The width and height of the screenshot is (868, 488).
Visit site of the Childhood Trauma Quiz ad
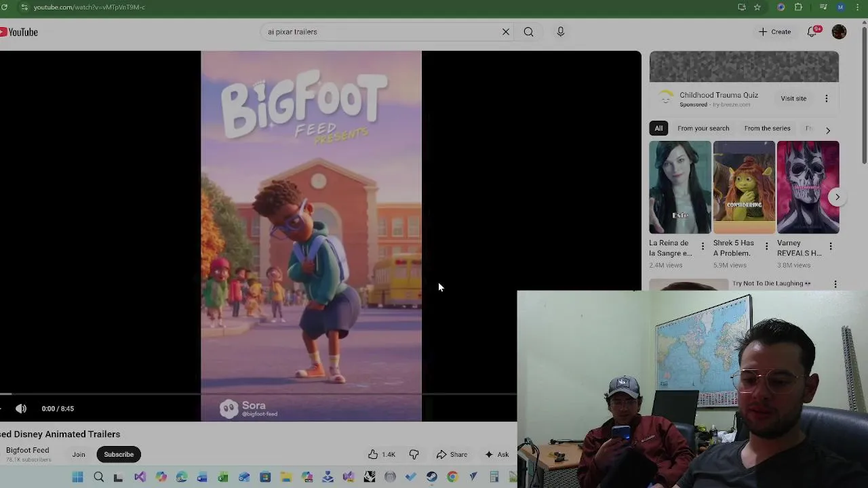[x=793, y=98]
